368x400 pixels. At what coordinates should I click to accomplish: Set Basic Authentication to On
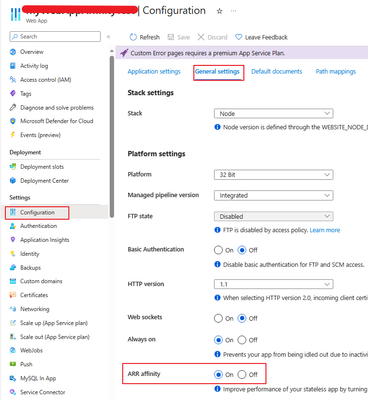coord(218,250)
